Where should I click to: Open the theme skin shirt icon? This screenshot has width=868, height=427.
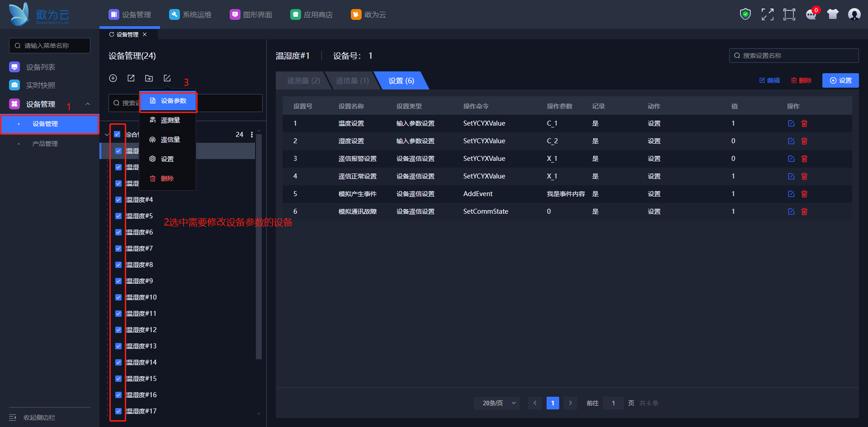(833, 14)
